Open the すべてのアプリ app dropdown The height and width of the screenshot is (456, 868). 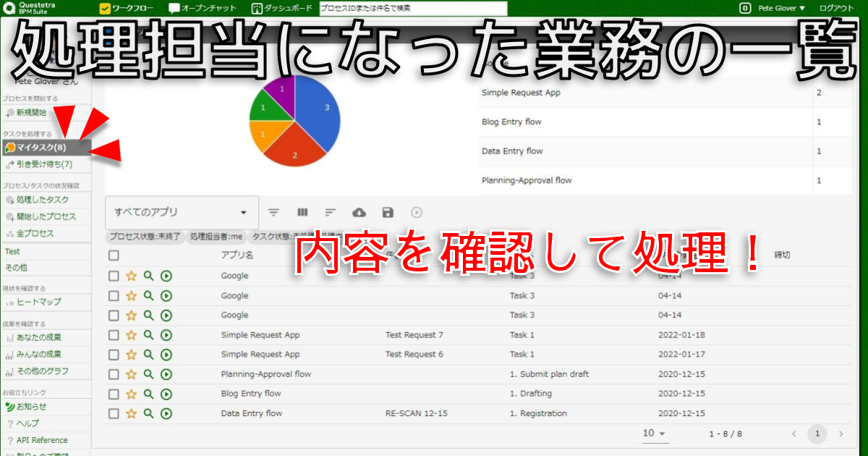(x=181, y=212)
